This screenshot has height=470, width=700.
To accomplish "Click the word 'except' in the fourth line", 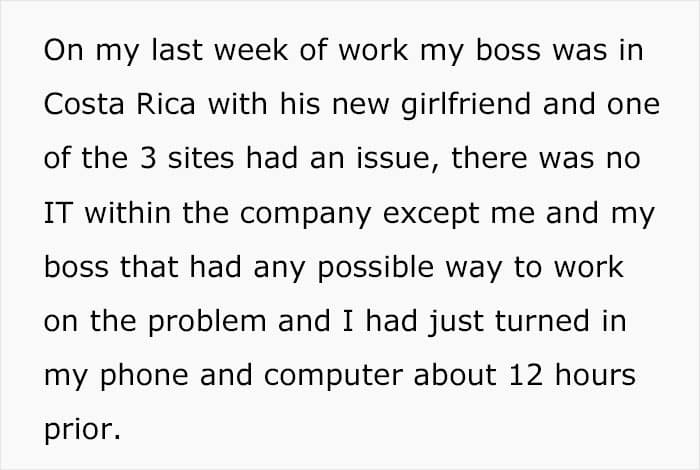I will (x=430, y=215).
